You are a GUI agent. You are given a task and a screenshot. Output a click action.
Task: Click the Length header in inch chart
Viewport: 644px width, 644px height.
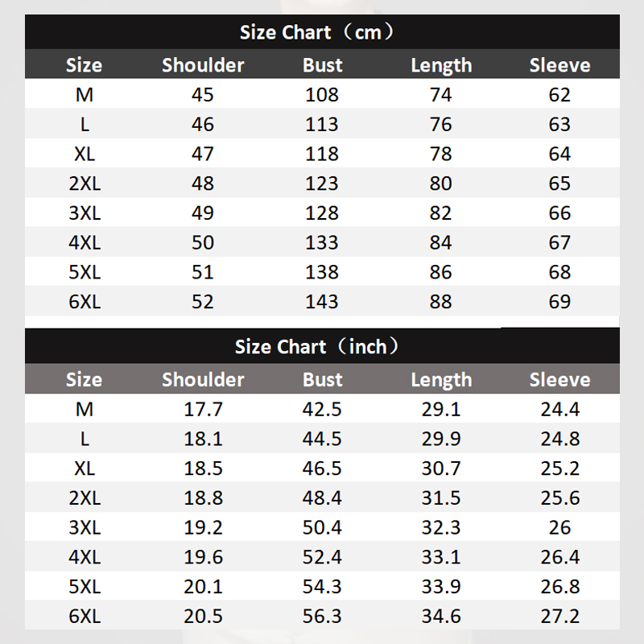[441, 379]
